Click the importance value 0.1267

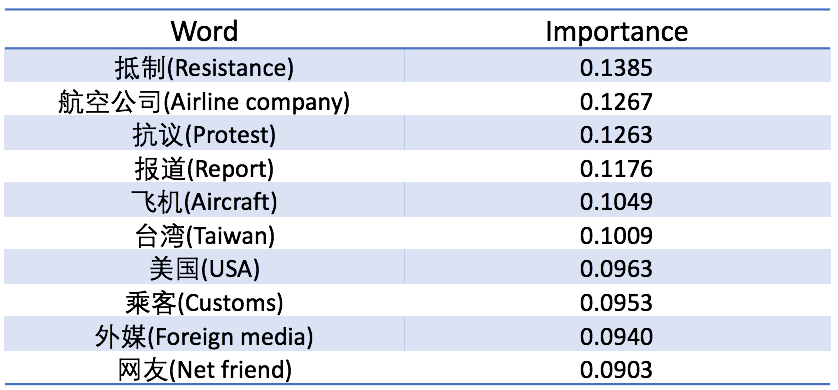click(616, 102)
